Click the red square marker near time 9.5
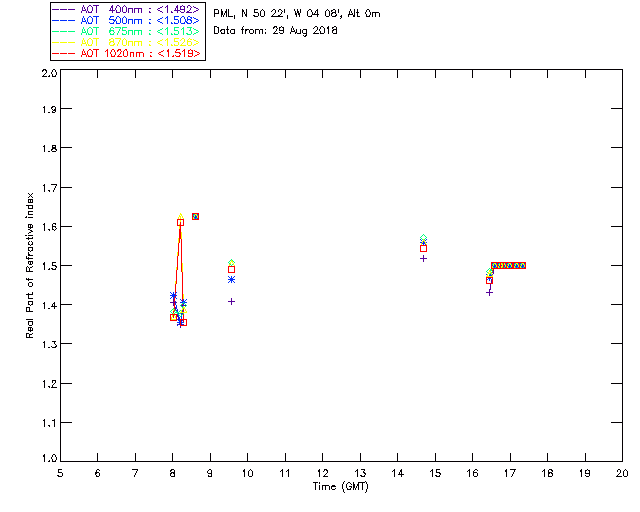This screenshot has width=640, height=512. click(x=231, y=269)
